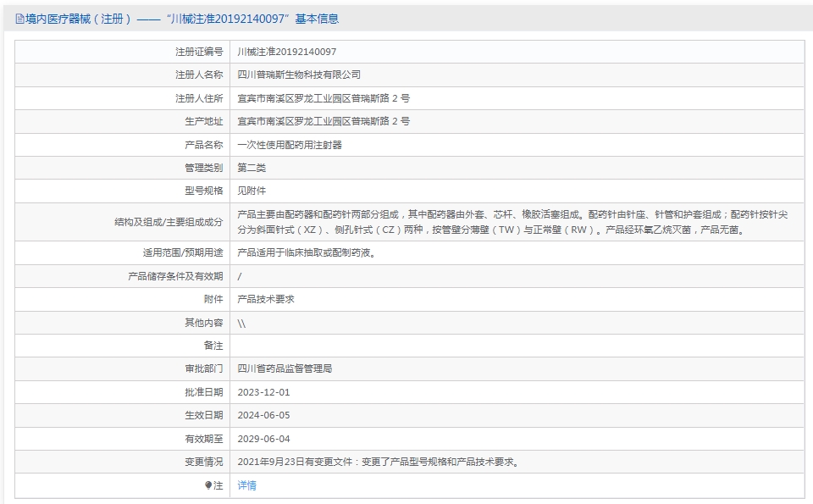Click the product name 一次性使用配药用注射器
The width and height of the screenshot is (813, 504).
[289, 145]
